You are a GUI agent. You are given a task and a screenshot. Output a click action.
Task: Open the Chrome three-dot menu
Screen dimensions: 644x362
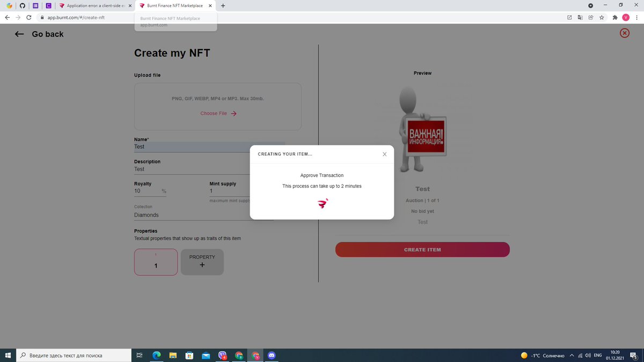[636, 17]
